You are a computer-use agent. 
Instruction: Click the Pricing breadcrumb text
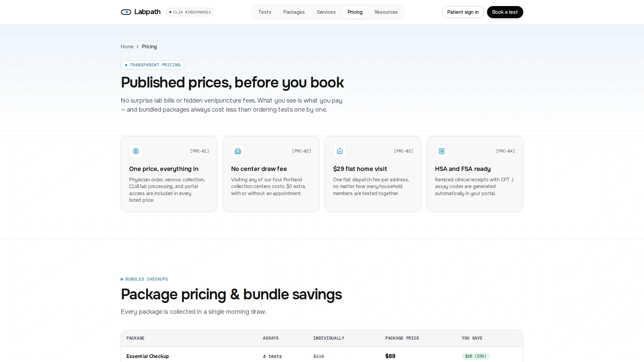pyautogui.click(x=149, y=47)
